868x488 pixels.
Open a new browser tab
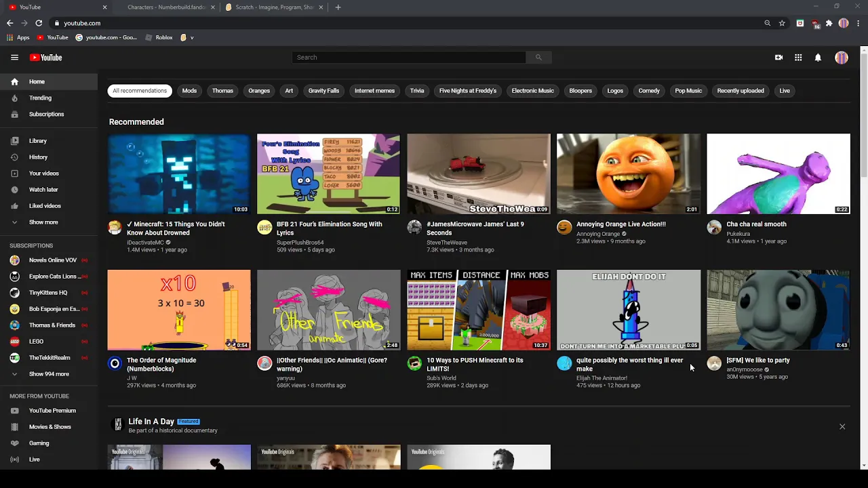tap(338, 7)
